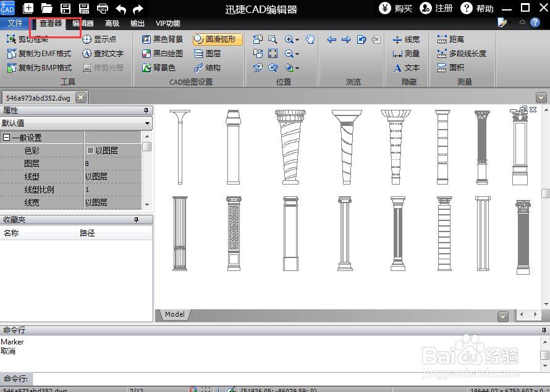Open the 默认值 dropdown in properties
Viewport: 550px width, 392px height.
[x=147, y=123]
